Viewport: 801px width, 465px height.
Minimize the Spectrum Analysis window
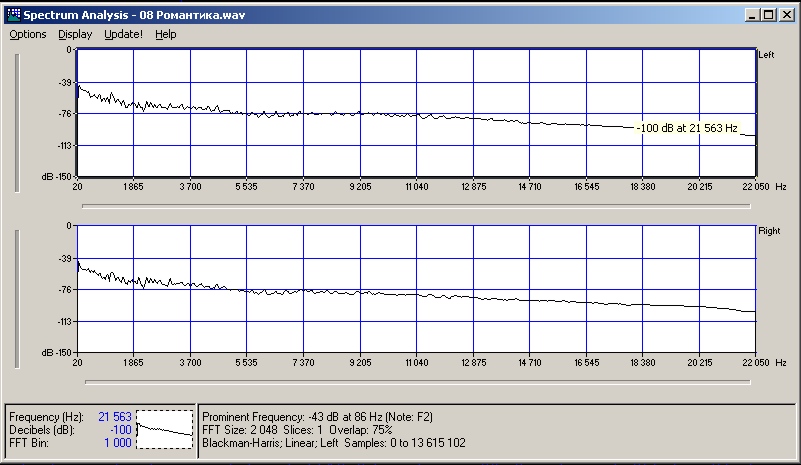(x=750, y=15)
